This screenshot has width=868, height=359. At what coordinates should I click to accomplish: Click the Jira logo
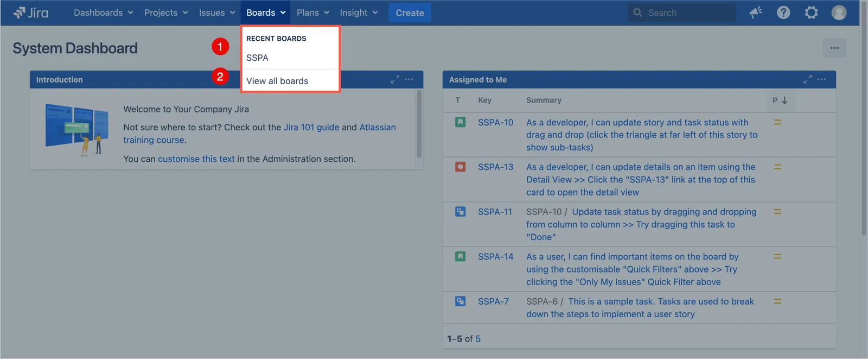pyautogui.click(x=31, y=12)
